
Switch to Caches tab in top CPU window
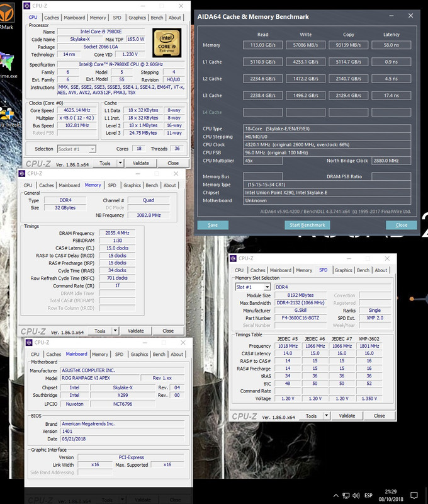[52, 18]
